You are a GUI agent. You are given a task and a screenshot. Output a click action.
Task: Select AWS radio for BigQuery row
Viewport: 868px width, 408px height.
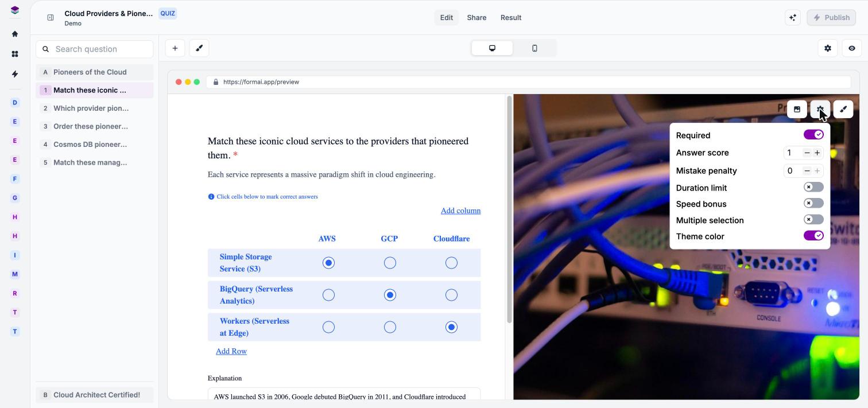tap(328, 295)
